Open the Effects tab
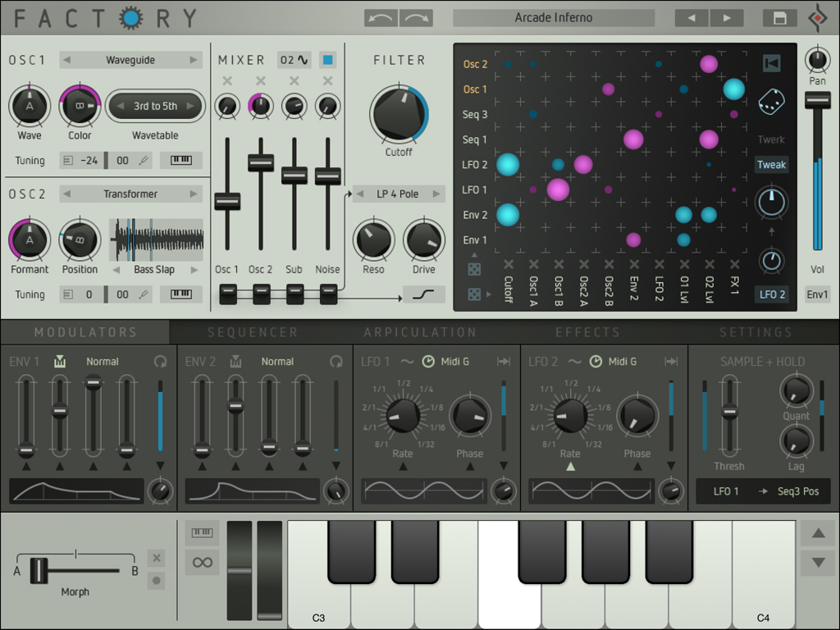This screenshot has width=840, height=630. 587,332
